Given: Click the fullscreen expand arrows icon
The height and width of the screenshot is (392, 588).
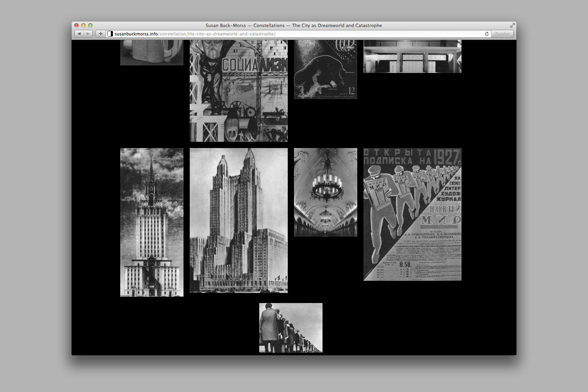Looking at the screenshot, I should 512,25.
